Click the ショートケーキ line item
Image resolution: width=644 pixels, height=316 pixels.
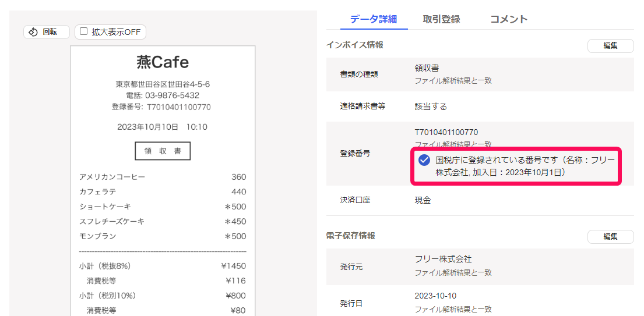[163, 207]
